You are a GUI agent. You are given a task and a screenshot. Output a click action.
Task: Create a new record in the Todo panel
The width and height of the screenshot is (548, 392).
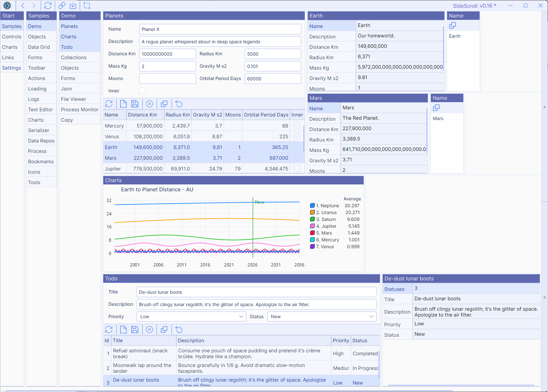coord(123,330)
